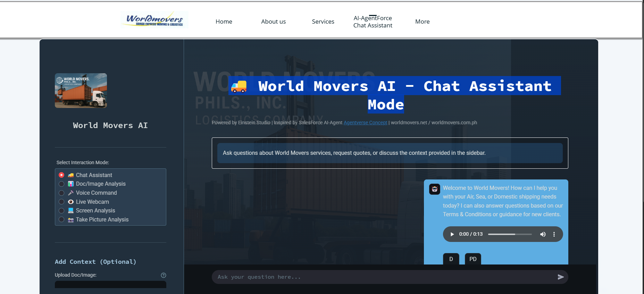
Task: Click the 'World Movers AI' sidebar title
Action: 110,125
